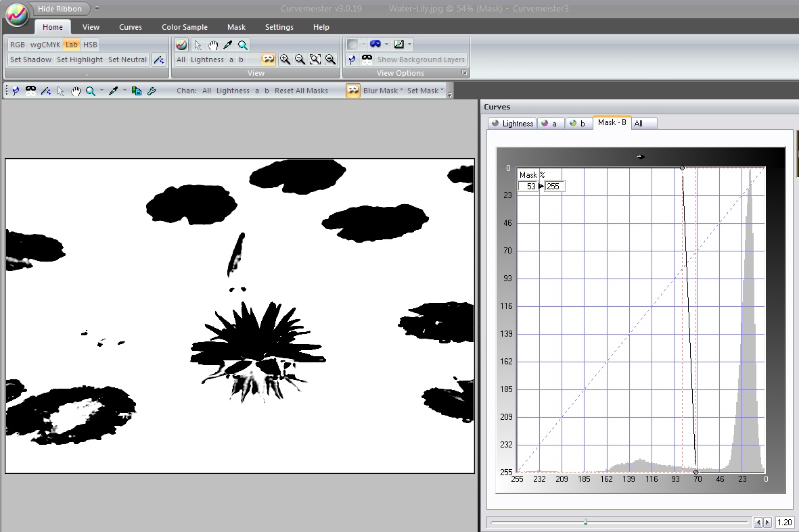Open the zoom tool dropdown in lower toolbar
Screen dimensions: 799x532
[x=101, y=91]
